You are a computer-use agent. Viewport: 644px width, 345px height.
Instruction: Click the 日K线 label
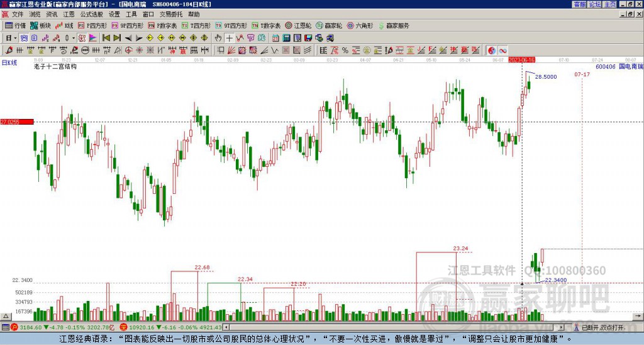[x=9, y=63]
